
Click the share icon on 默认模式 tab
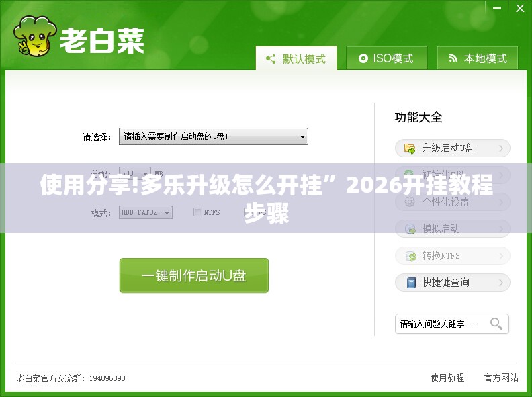tap(271, 59)
